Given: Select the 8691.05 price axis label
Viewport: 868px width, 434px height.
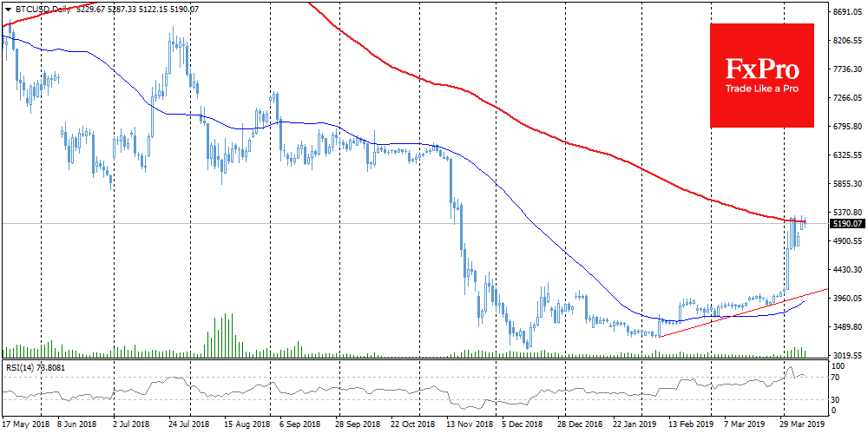Looking at the screenshot, I should (845, 12).
